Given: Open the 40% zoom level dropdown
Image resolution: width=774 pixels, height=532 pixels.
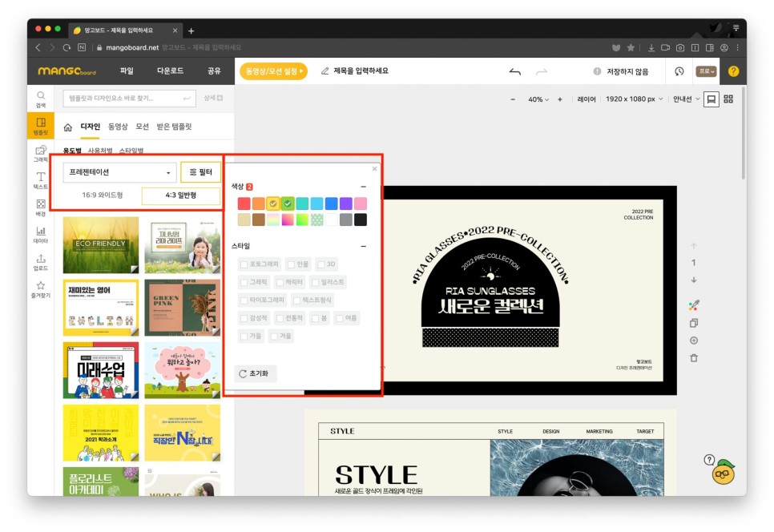Looking at the screenshot, I should click(x=538, y=99).
